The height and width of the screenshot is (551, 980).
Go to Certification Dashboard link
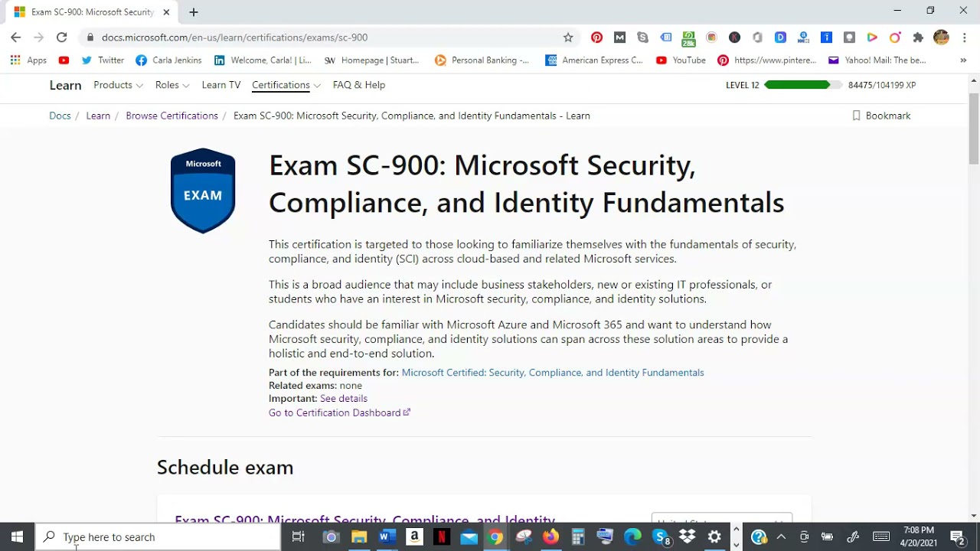pyautogui.click(x=339, y=412)
